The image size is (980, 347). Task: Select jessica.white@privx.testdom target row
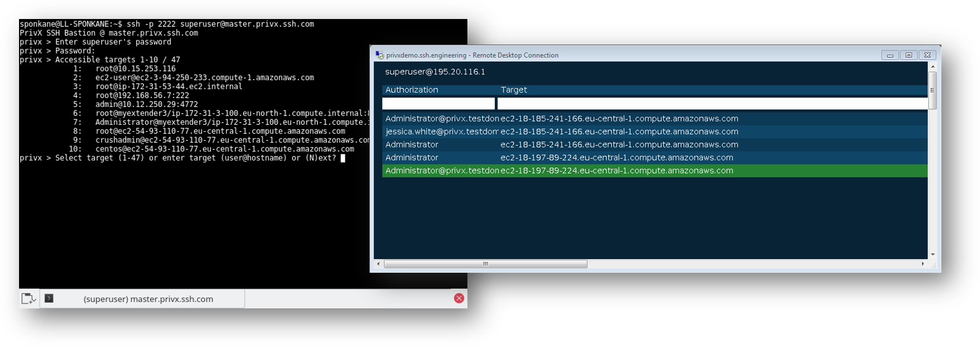pos(655,132)
